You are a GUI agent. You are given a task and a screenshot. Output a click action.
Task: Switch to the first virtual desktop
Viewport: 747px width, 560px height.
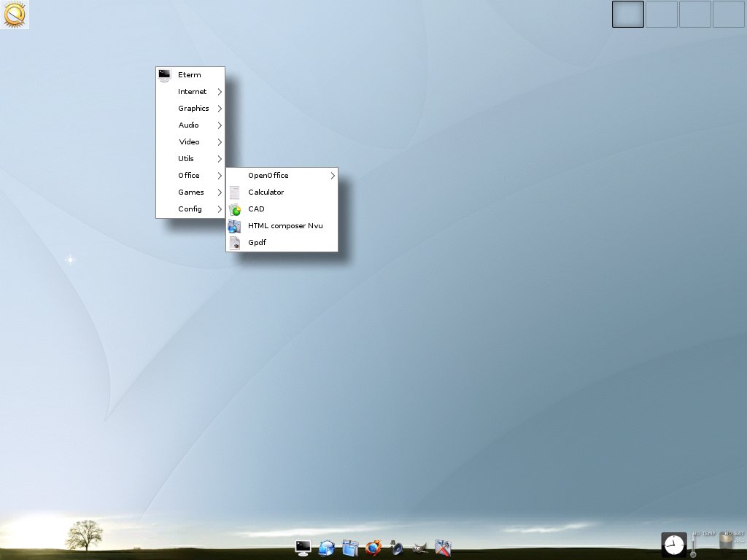[628, 14]
